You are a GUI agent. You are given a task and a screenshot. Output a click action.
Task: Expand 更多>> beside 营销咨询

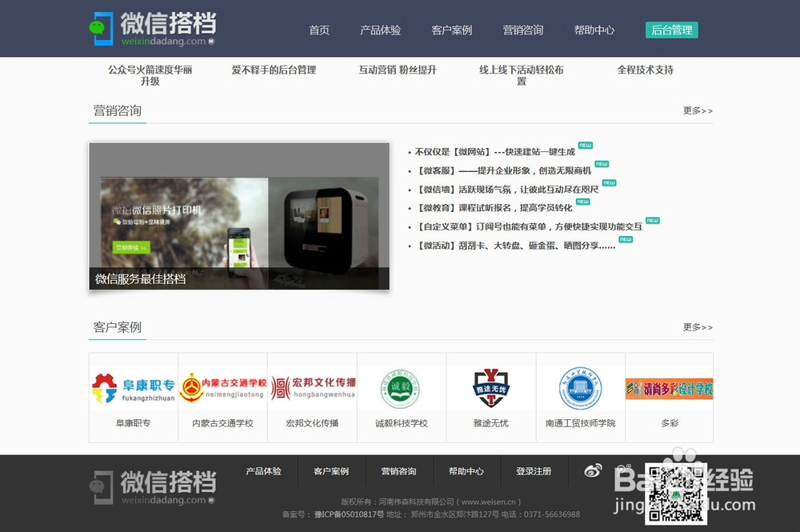tap(696, 111)
